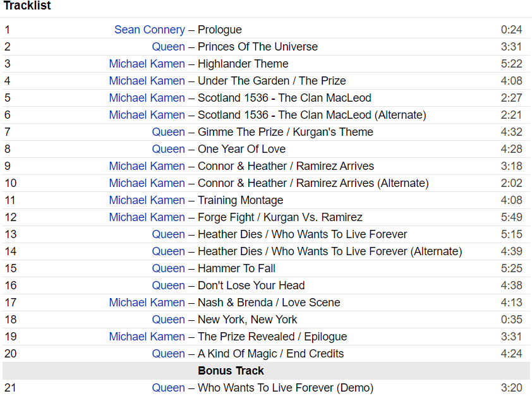Click Queen link beside Hammer To Fall

coord(168,268)
